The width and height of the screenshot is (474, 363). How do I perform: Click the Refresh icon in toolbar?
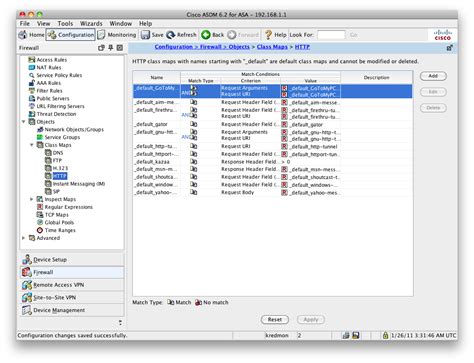171,35
